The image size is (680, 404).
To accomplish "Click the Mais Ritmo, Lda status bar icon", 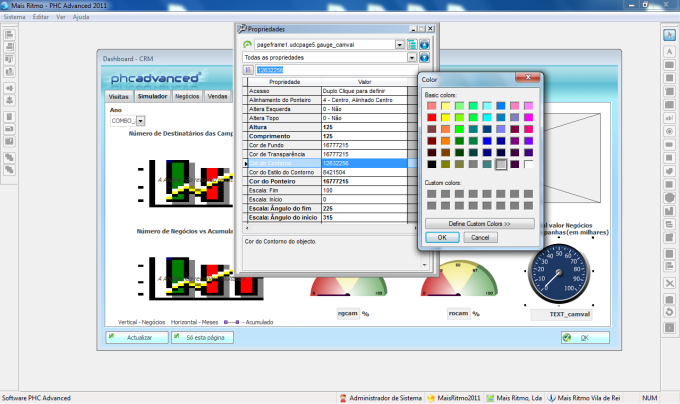I will (490, 398).
